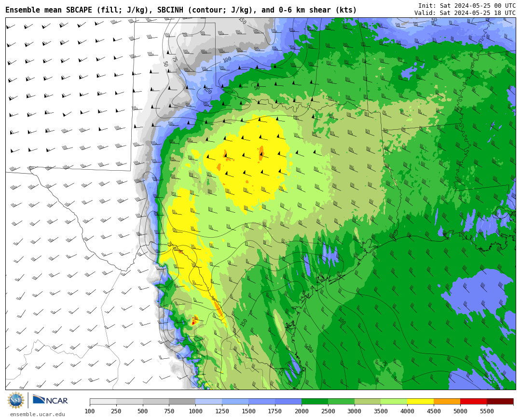
Task: Pick the dark green 2000–2500 legend swatch
Action: click(x=315, y=402)
